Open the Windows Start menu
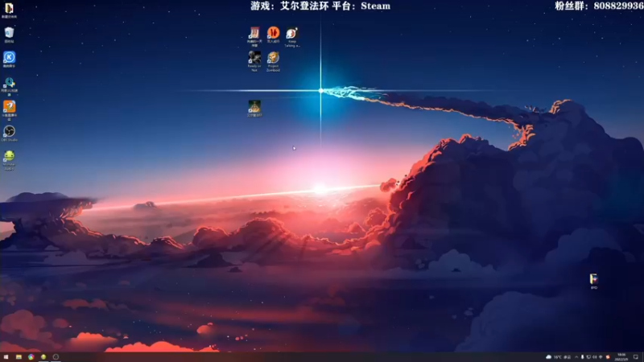Viewport: 644px width, 362px height. click(x=6, y=357)
